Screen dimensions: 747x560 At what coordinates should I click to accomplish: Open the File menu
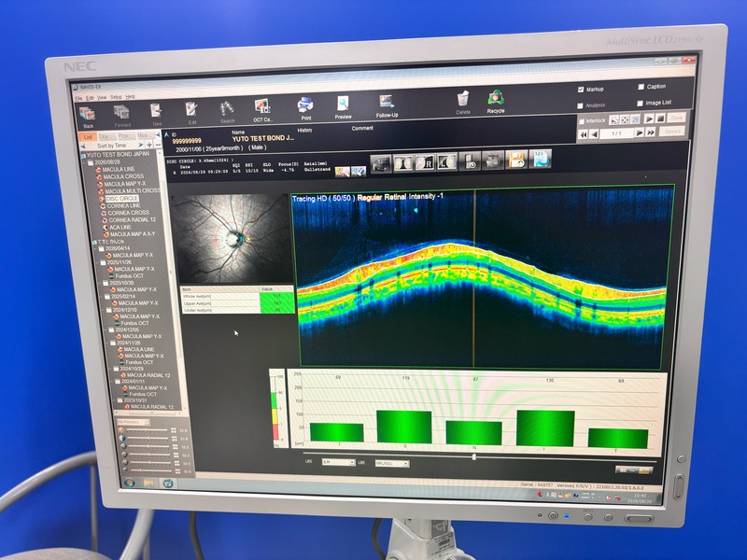[x=78, y=99]
